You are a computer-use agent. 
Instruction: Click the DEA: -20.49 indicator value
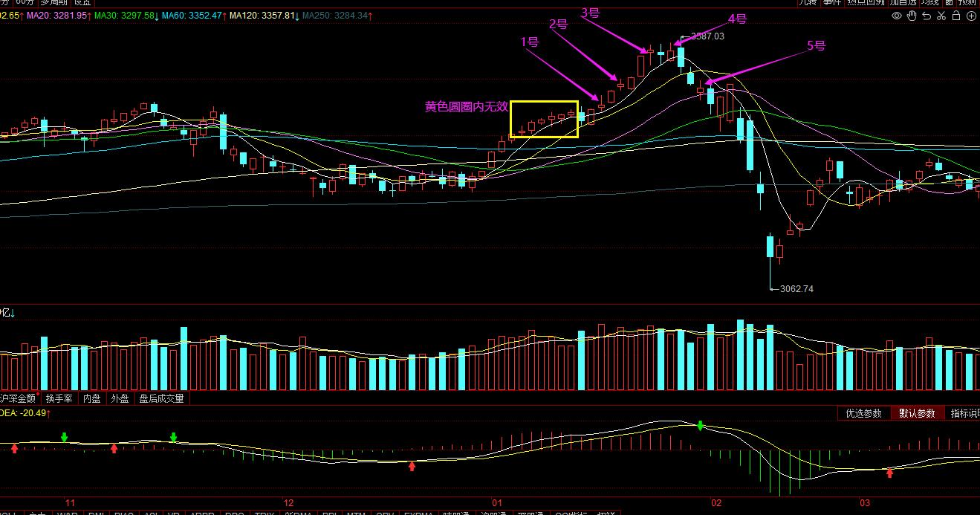coord(24,413)
